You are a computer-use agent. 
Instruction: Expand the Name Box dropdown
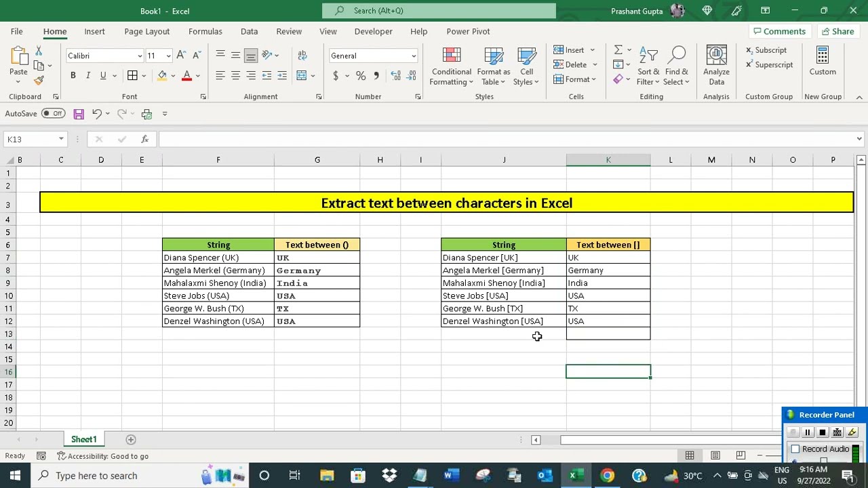pos(61,139)
